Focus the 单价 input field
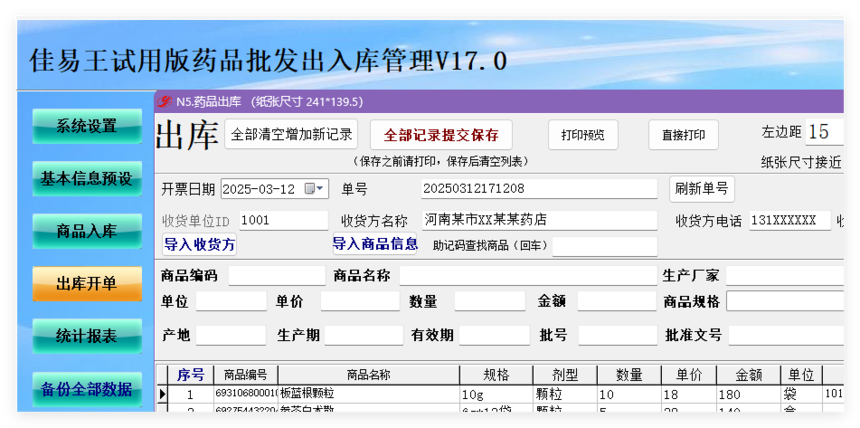The height and width of the screenshot is (428, 860). pos(360,301)
